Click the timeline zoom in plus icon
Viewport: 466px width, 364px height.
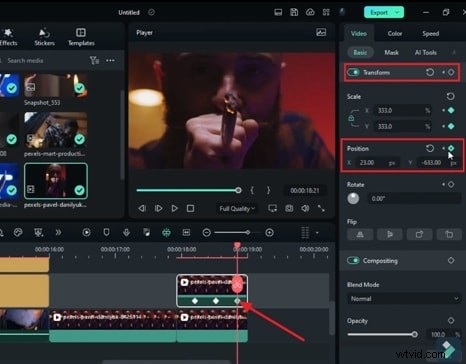tap(269, 232)
